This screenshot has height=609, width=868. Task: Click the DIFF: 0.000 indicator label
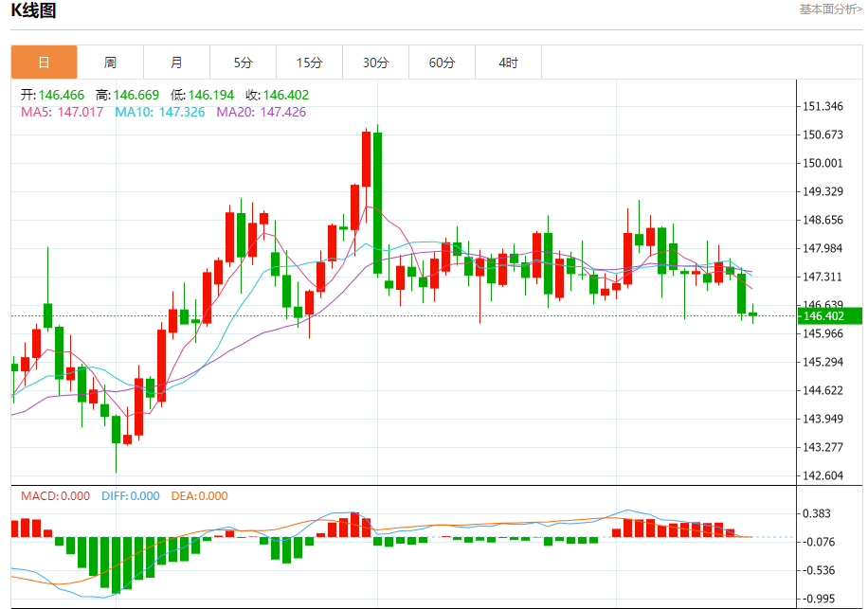pyautogui.click(x=129, y=495)
